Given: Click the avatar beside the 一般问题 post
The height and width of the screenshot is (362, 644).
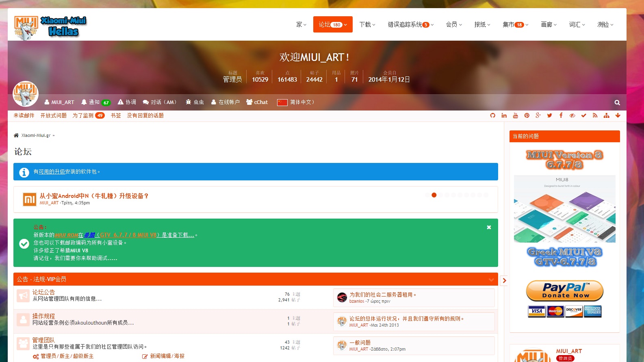Looking at the screenshot, I should pos(342,346).
